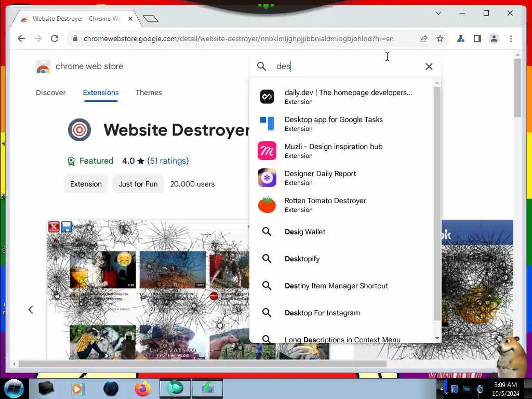This screenshot has height=399, width=532.
Task: Click the cracked-screen screenshot thumbnail
Action: point(148,289)
